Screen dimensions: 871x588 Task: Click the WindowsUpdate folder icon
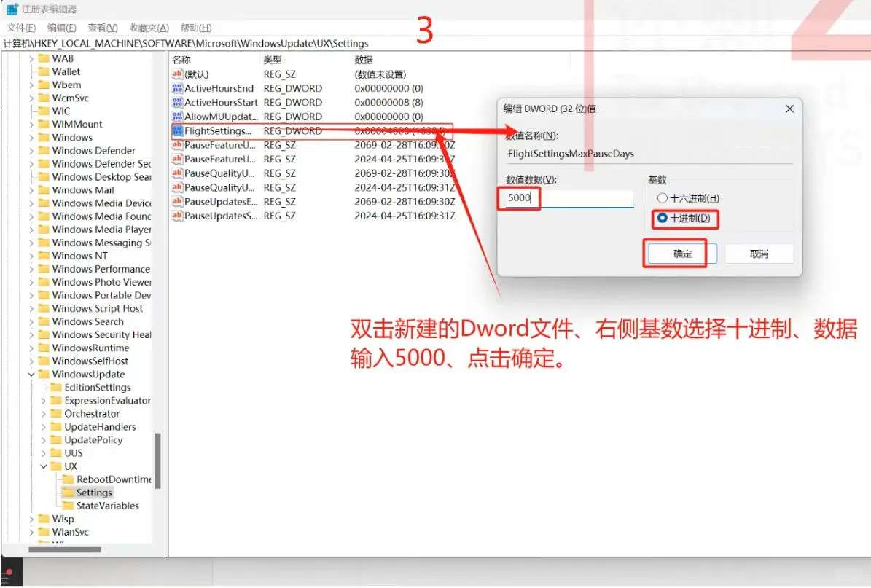43,375
